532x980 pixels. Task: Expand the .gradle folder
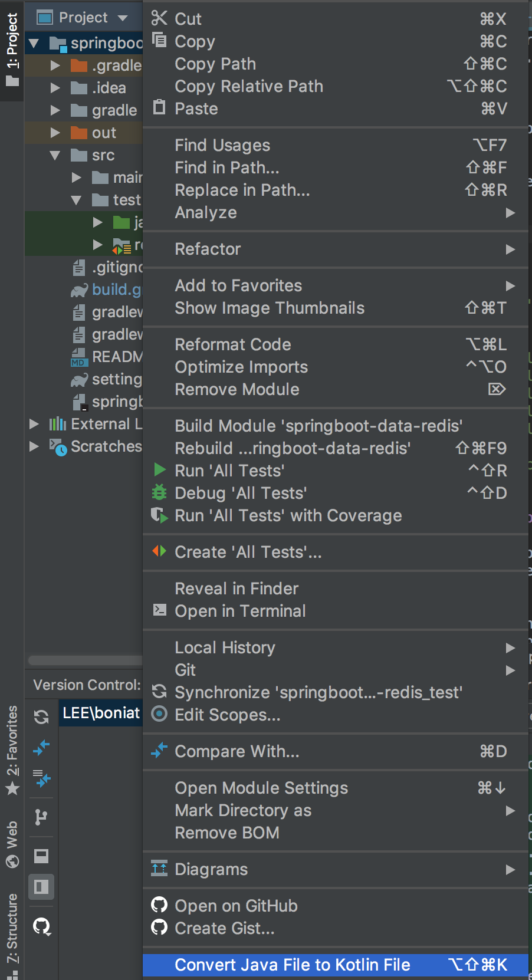coord(55,65)
